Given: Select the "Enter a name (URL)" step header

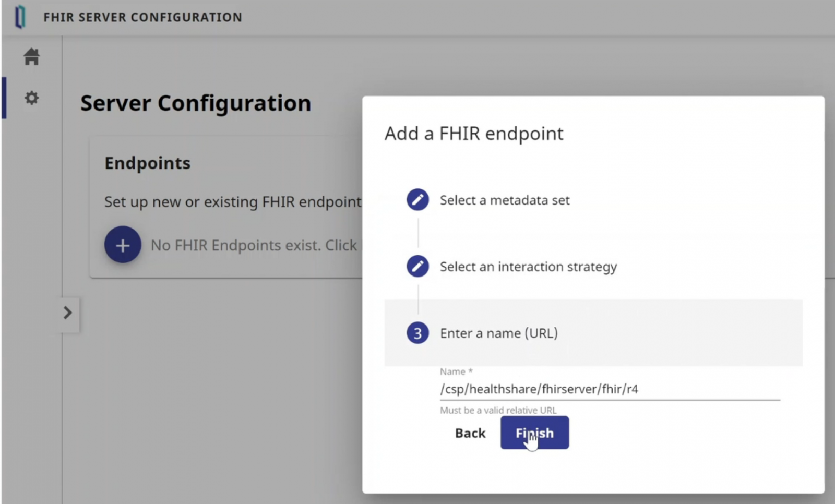Looking at the screenshot, I should (x=498, y=333).
